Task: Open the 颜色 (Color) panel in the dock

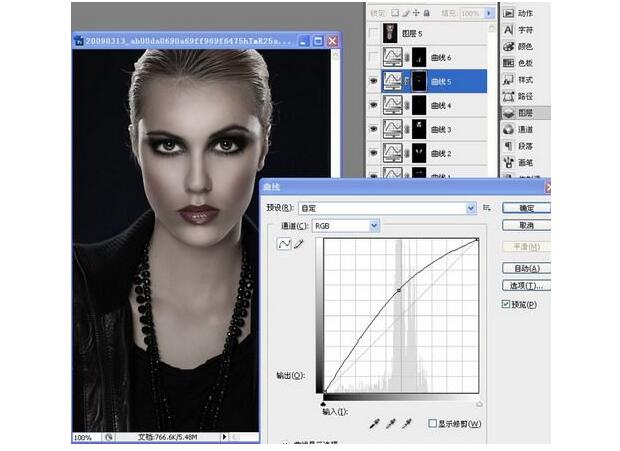Action: pos(519,47)
